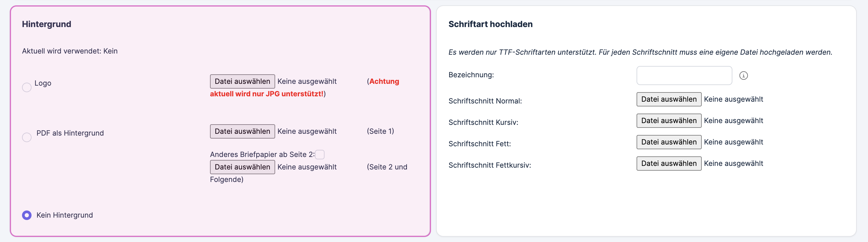Click into the Bezeichnung text field

point(684,76)
